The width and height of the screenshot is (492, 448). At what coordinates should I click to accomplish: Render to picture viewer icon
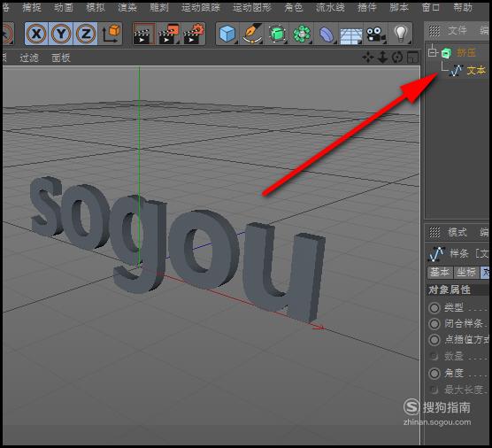tap(169, 34)
